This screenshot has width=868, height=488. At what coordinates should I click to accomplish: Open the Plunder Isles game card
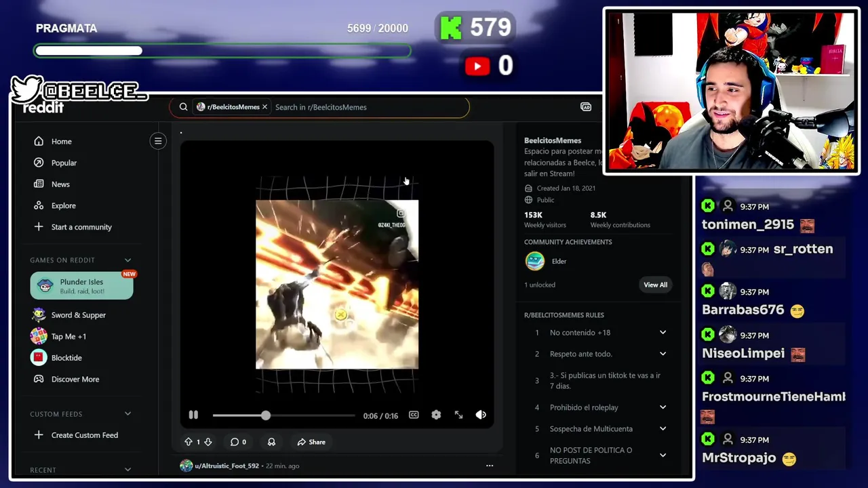click(81, 285)
